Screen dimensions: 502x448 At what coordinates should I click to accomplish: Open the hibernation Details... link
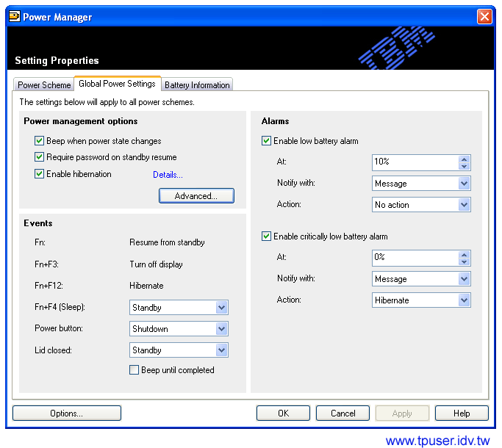168,175
